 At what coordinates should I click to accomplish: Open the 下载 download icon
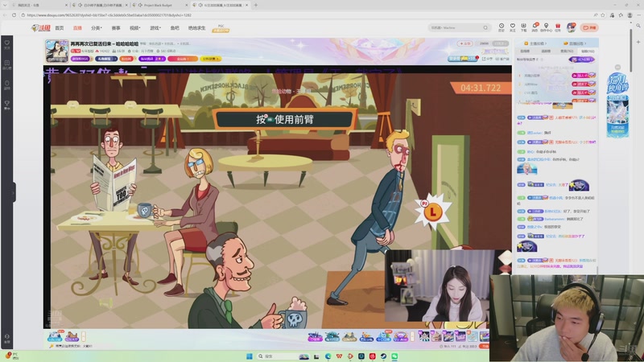tap(524, 27)
